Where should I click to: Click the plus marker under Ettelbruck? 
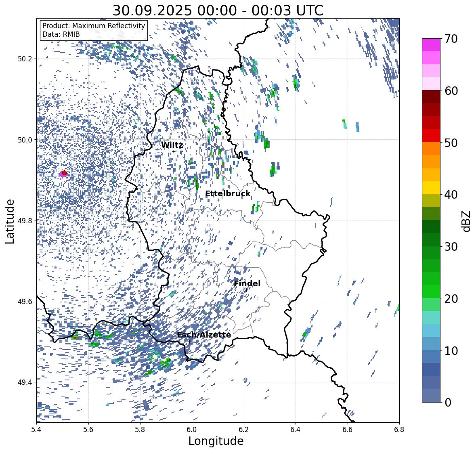coord(218,200)
